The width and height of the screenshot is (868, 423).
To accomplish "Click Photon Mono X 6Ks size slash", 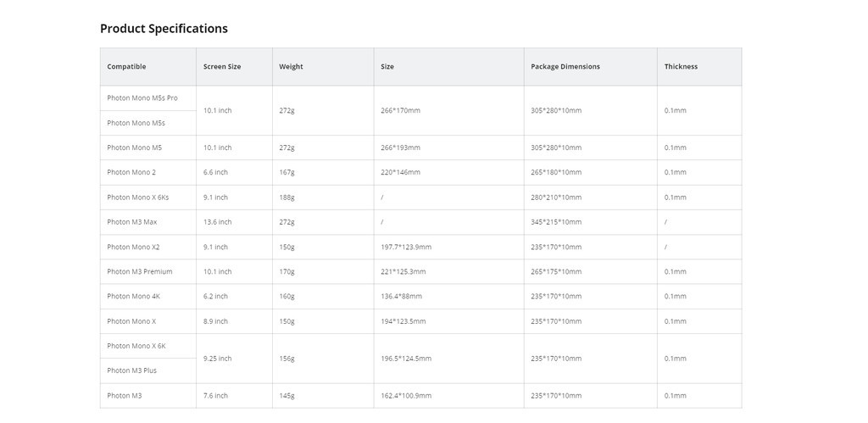I will (x=382, y=198).
